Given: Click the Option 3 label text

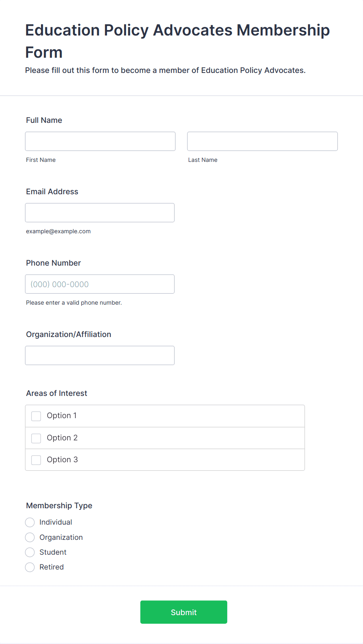Looking at the screenshot, I should tap(62, 459).
